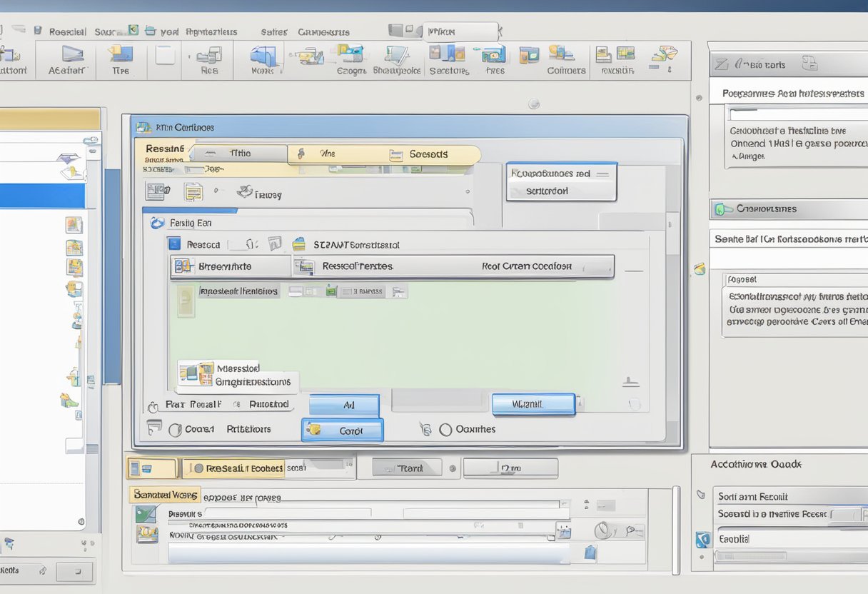Click the Meessiod pictures icon

[x=196, y=373]
